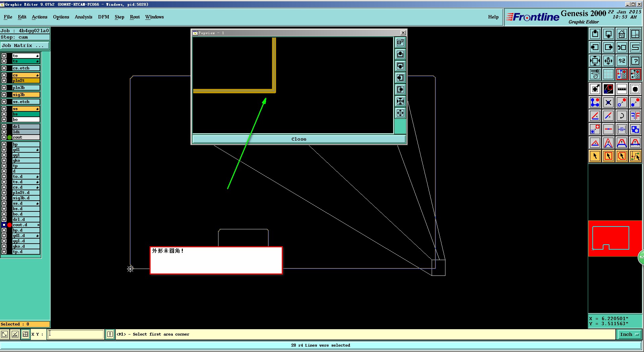The image size is (644, 352).
Task: Toggle display checkbox for layer cs.etch
Action: (4, 68)
